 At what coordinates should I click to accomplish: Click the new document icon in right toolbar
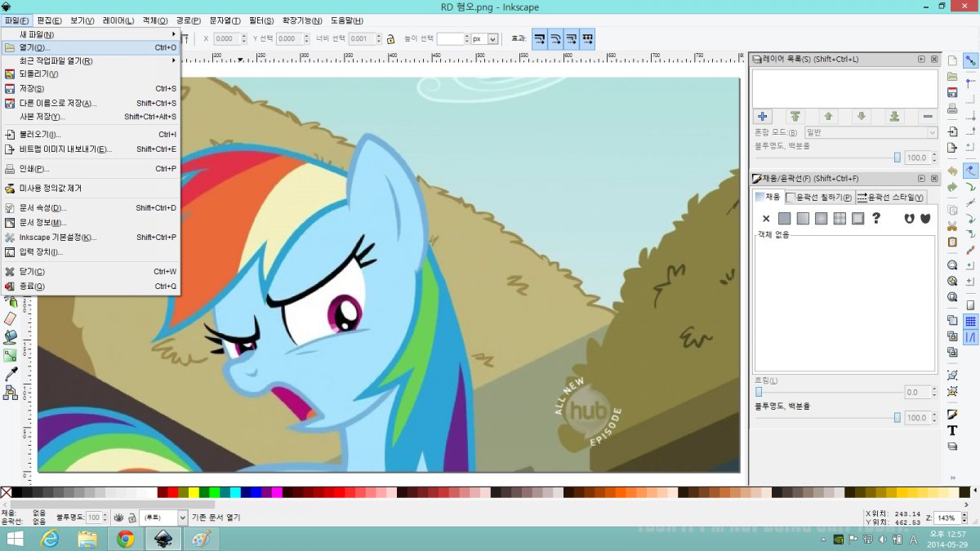tap(952, 61)
